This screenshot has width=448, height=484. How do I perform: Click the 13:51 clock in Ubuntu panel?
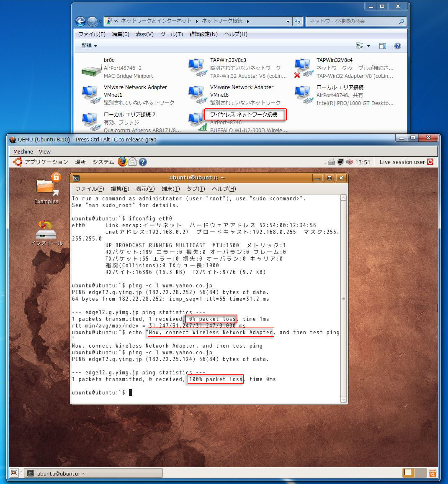coord(363,162)
